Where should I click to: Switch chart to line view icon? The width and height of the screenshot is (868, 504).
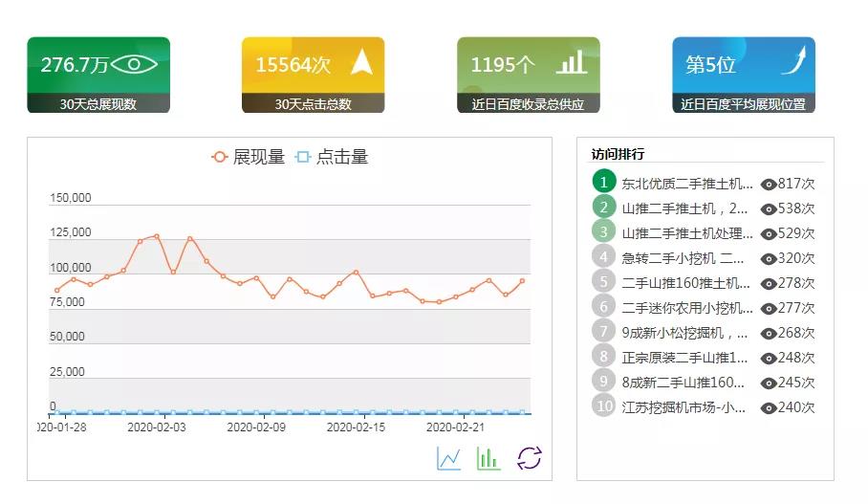click(448, 459)
